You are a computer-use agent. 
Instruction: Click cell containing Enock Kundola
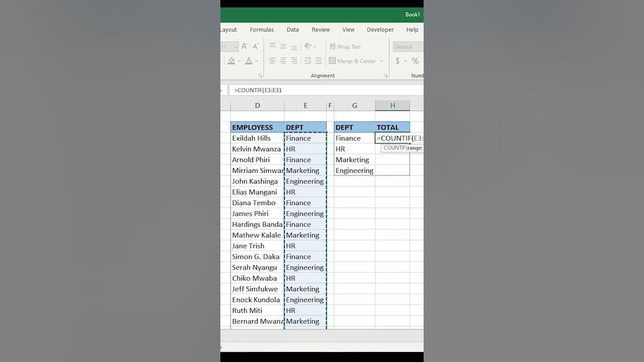(x=258, y=300)
